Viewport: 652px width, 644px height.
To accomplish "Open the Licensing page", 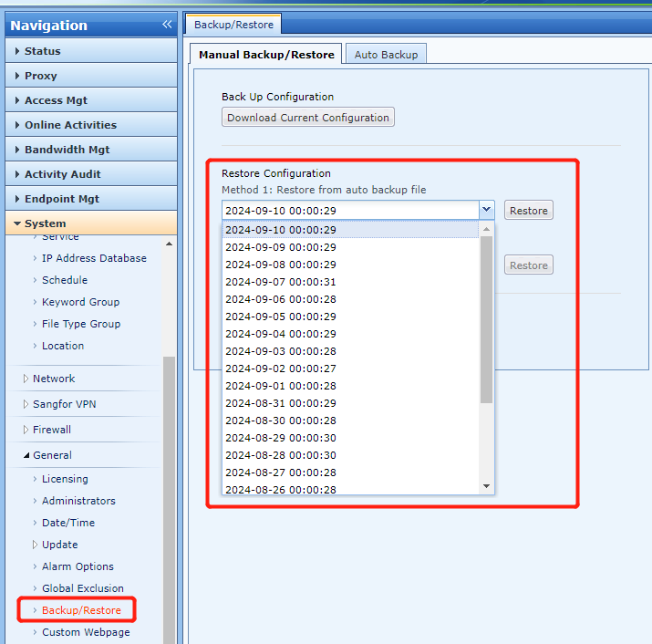I will click(65, 479).
